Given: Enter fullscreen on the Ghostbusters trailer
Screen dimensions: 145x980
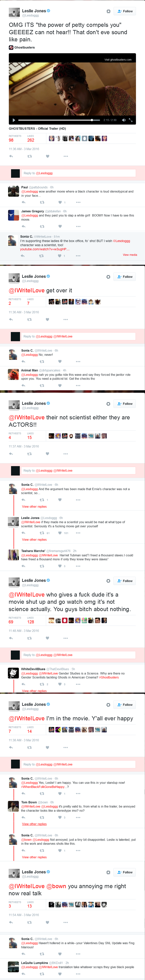Looking at the screenshot, I should click(x=130, y=120).
